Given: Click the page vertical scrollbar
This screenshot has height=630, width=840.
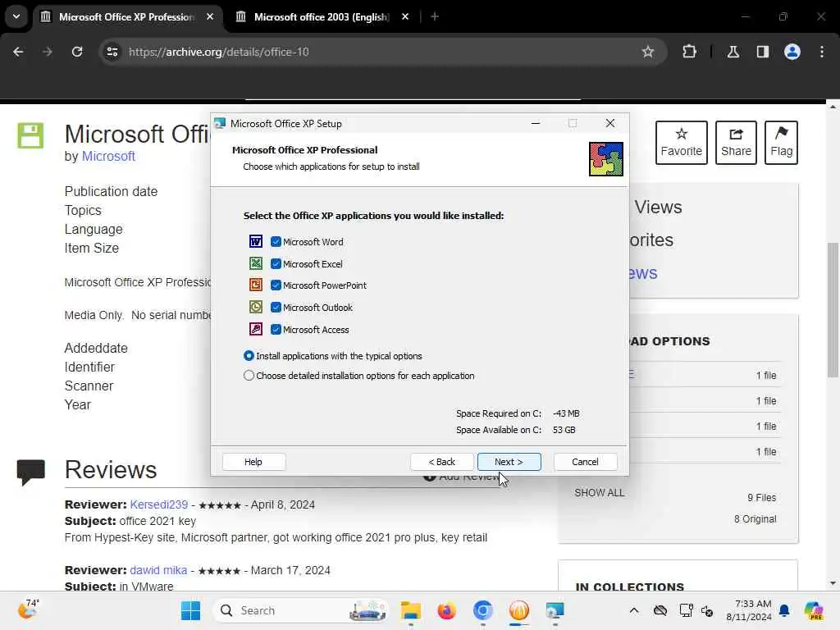Looking at the screenshot, I should pos(833,309).
